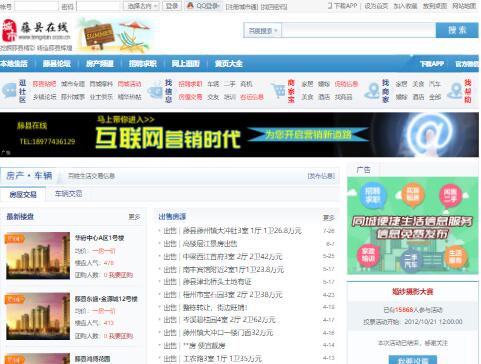Click the 车辆 link under 找信息

tap(213, 84)
